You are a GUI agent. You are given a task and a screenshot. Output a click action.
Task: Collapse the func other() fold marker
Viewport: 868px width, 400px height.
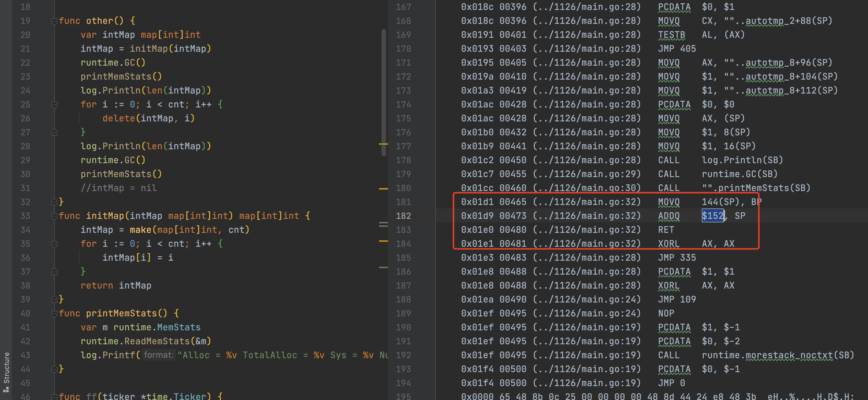[x=54, y=21]
